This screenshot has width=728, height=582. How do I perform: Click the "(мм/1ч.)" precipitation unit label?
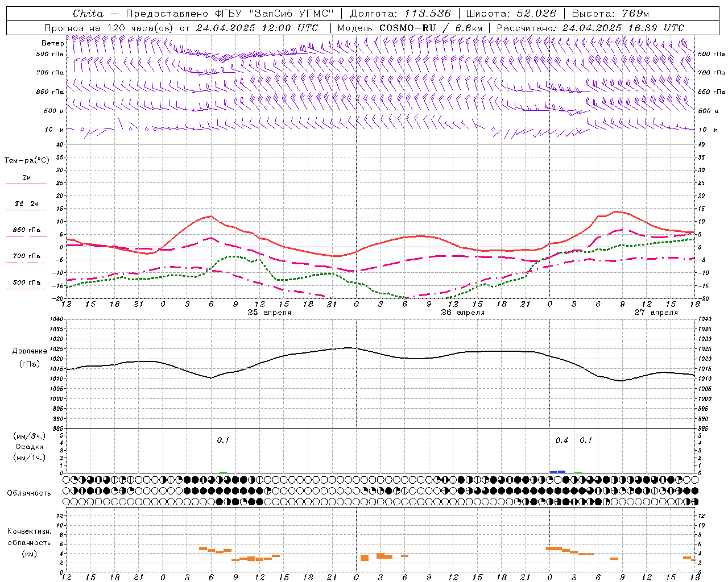(x=29, y=458)
